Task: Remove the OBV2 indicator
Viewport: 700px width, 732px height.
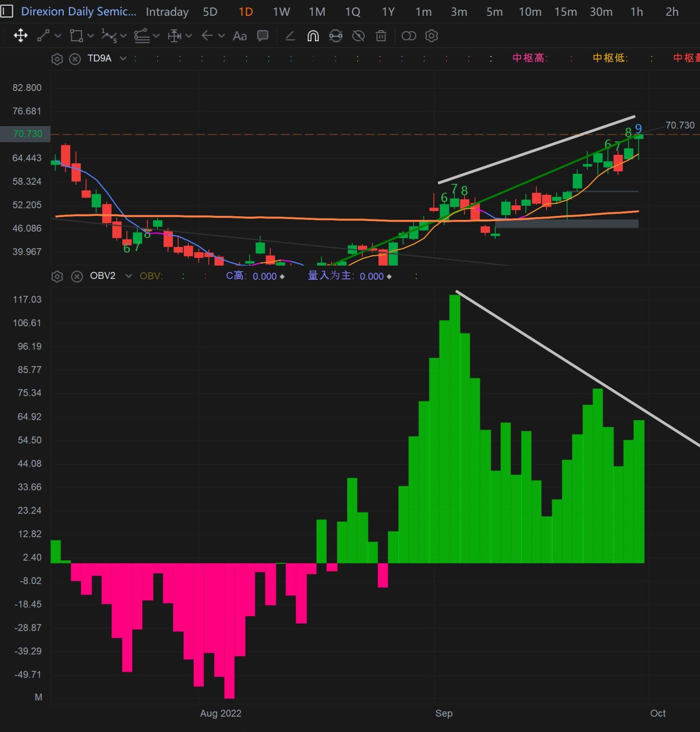Action: point(77,276)
